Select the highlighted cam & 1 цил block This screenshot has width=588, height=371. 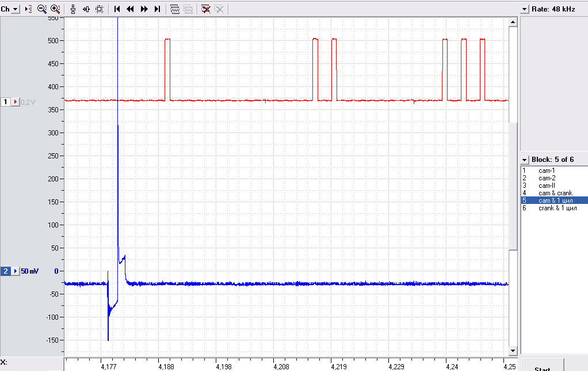click(554, 200)
